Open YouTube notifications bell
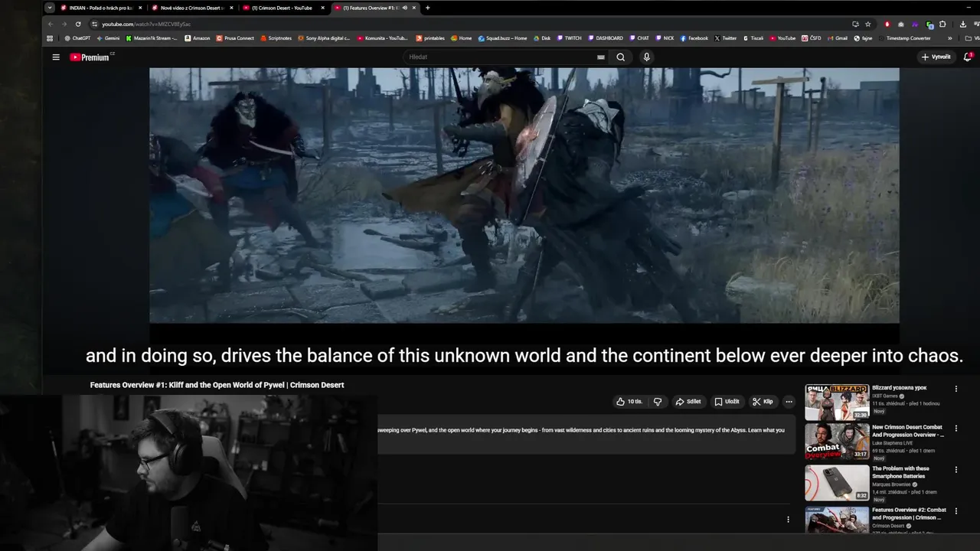Image resolution: width=980 pixels, height=551 pixels. coord(968,57)
